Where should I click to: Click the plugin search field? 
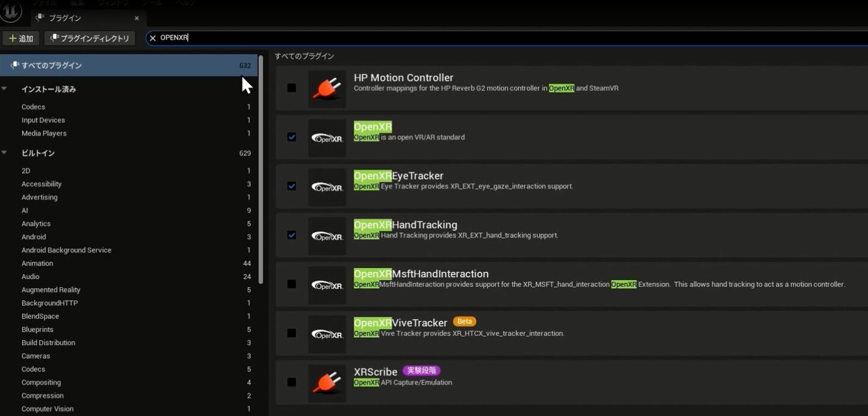tap(481, 38)
